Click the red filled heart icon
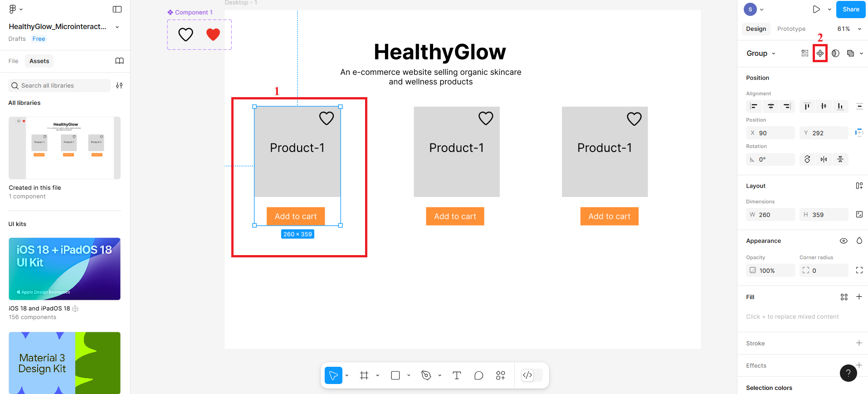 [213, 34]
